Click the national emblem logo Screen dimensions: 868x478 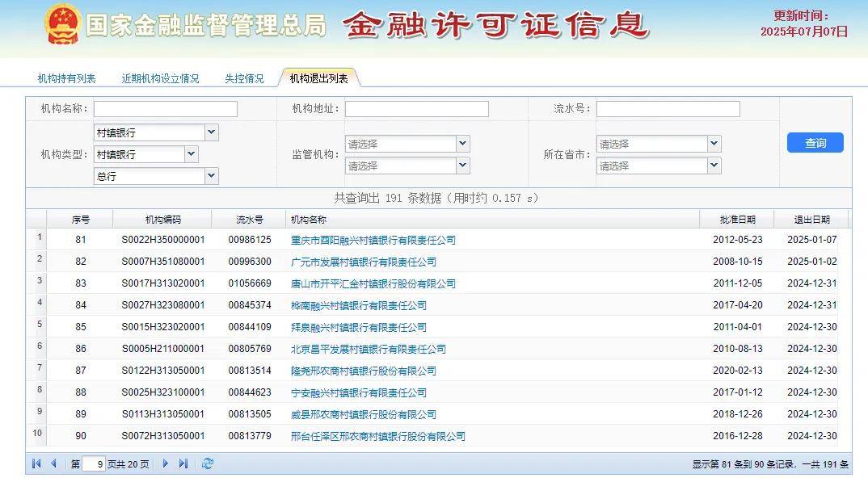pyautogui.click(x=63, y=25)
